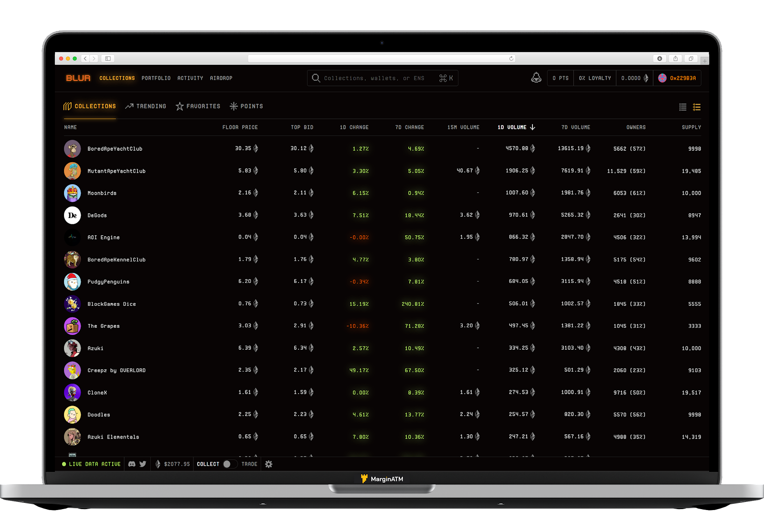Click the browser address bar

click(x=382, y=58)
